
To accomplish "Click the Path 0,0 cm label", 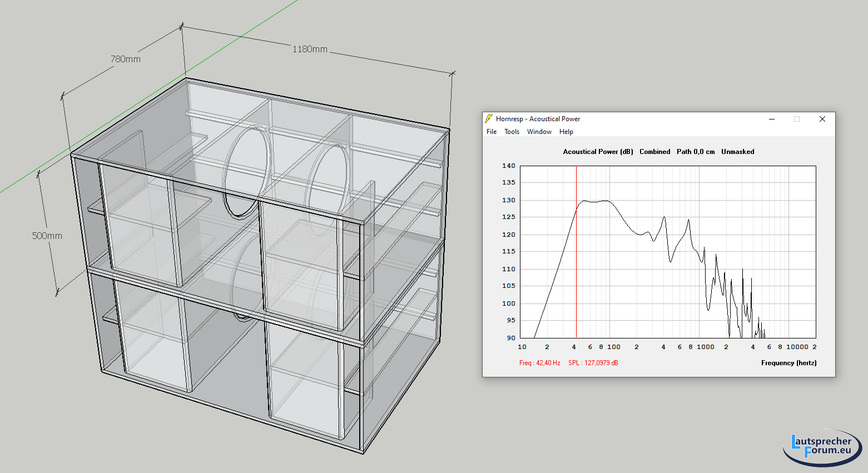I will (x=695, y=152).
